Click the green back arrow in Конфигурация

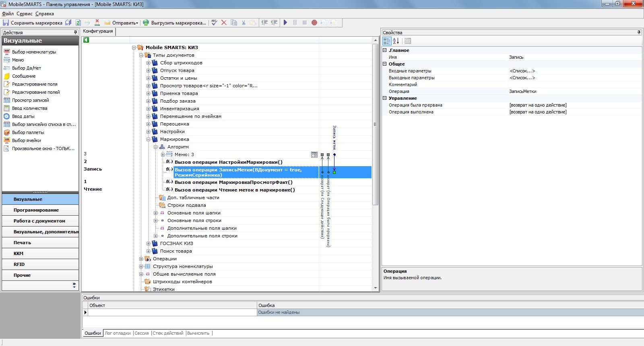(x=86, y=40)
